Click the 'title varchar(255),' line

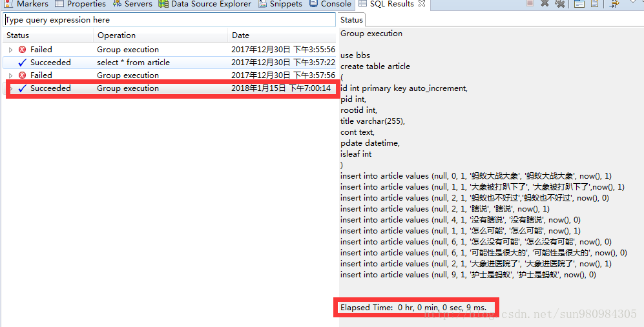[373, 121]
